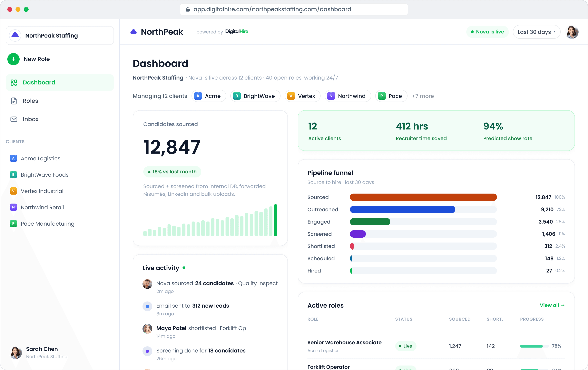Click the 18% vs last month badge
This screenshot has height=370, width=588.
(172, 172)
